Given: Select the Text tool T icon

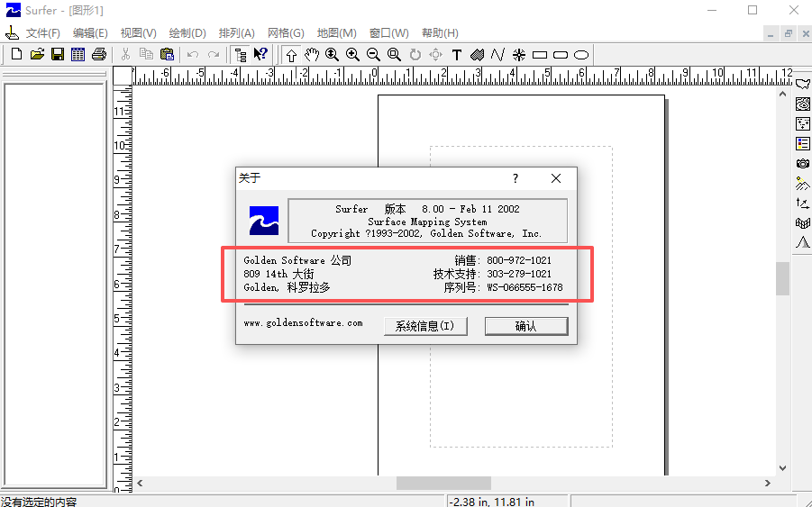Looking at the screenshot, I should (456, 55).
